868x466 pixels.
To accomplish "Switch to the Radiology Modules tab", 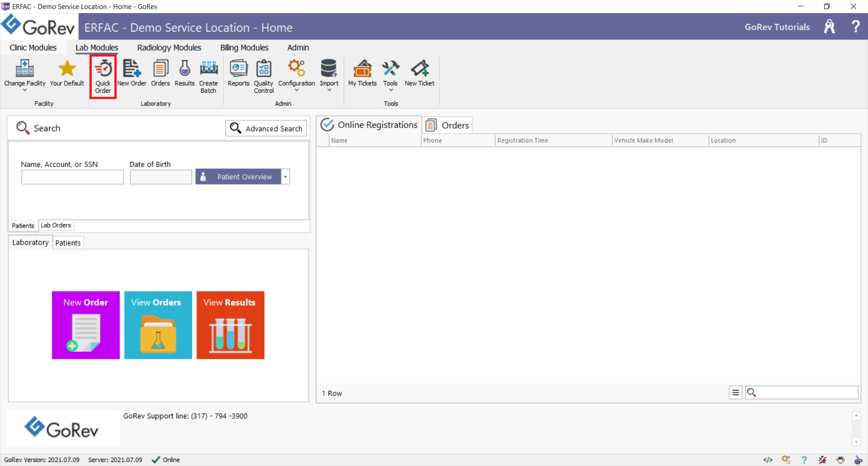I will pyautogui.click(x=169, y=48).
